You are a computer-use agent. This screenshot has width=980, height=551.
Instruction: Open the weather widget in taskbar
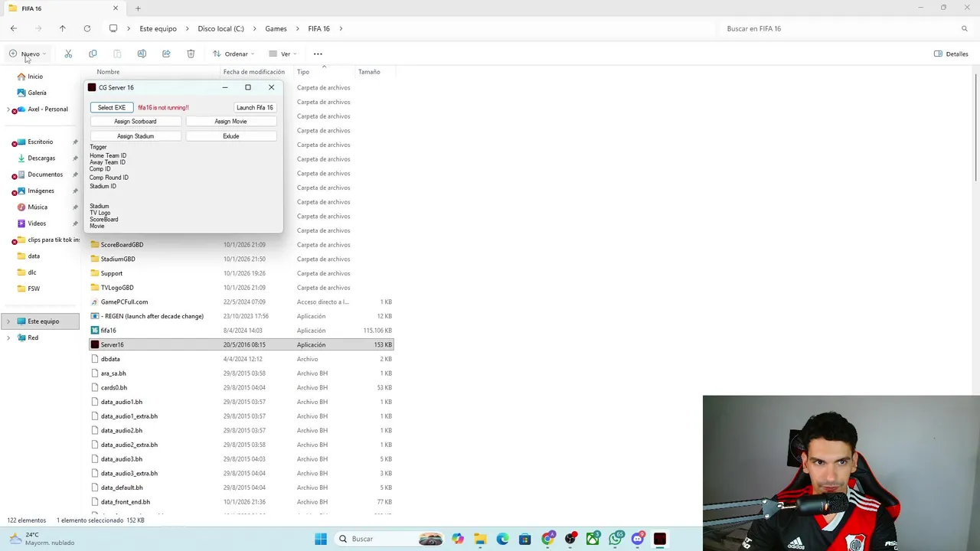pos(42,539)
